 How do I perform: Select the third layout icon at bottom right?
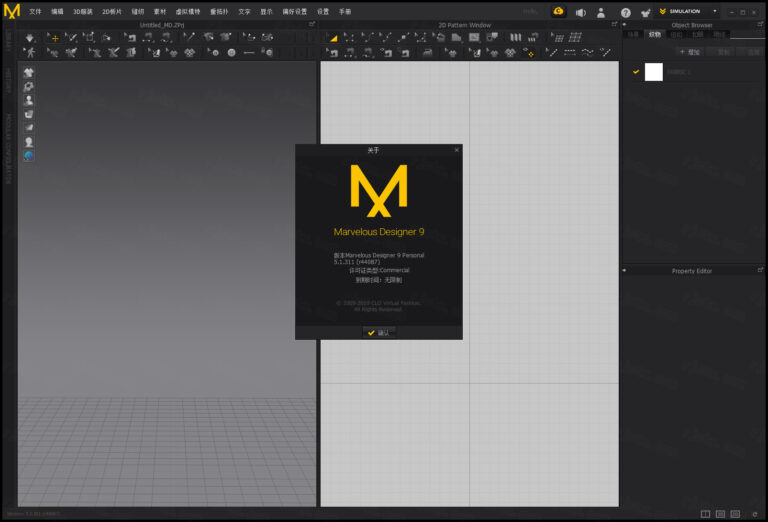pyautogui.click(x=735, y=514)
